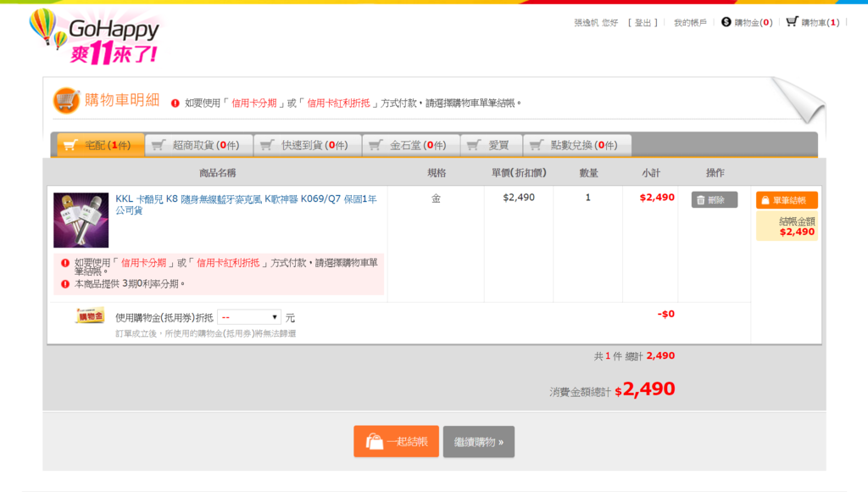Click the 消費金額總計 $2,490 grand total

tap(612, 389)
